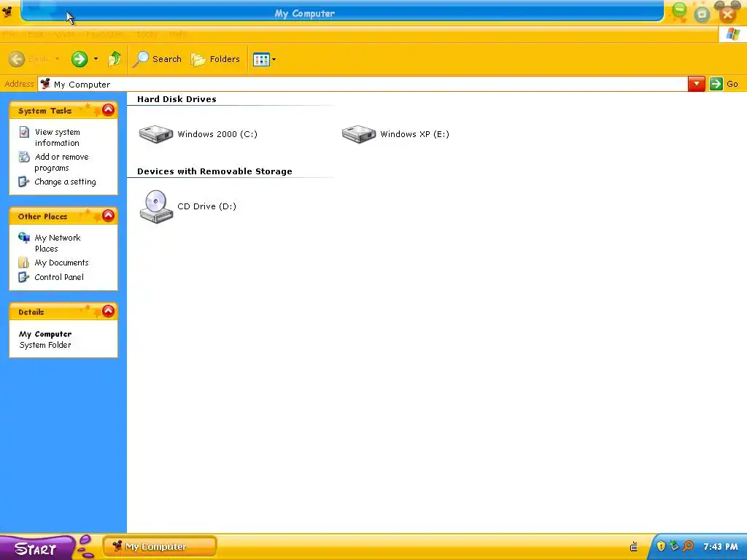Select the Windows 2000 (C:) drive icon
This screenshot has height=560, width=747.
(x=156, y=134)
